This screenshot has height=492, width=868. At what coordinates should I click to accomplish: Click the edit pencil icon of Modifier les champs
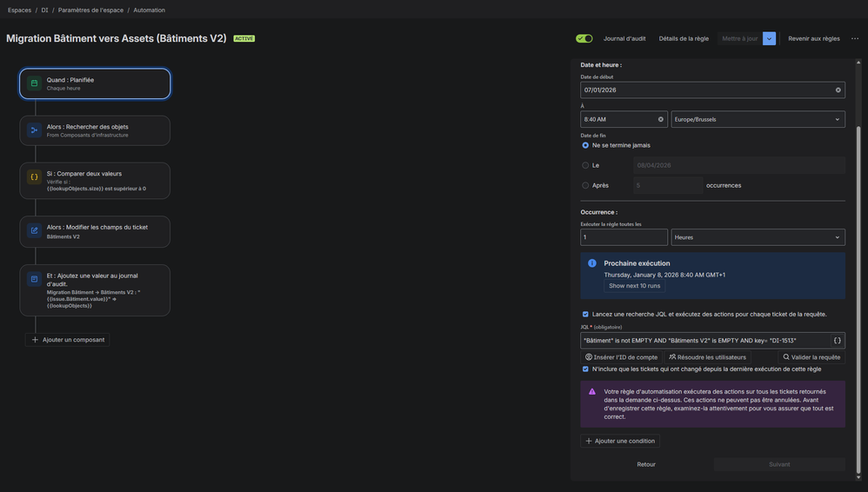tap(34, 230)
